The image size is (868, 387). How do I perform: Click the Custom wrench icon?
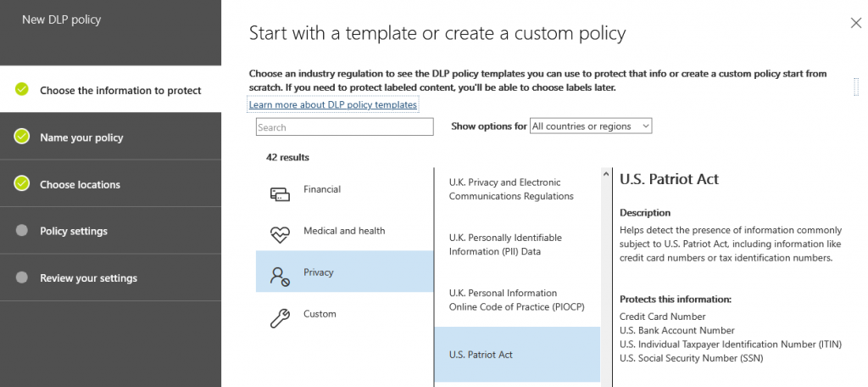click(280, 317)
